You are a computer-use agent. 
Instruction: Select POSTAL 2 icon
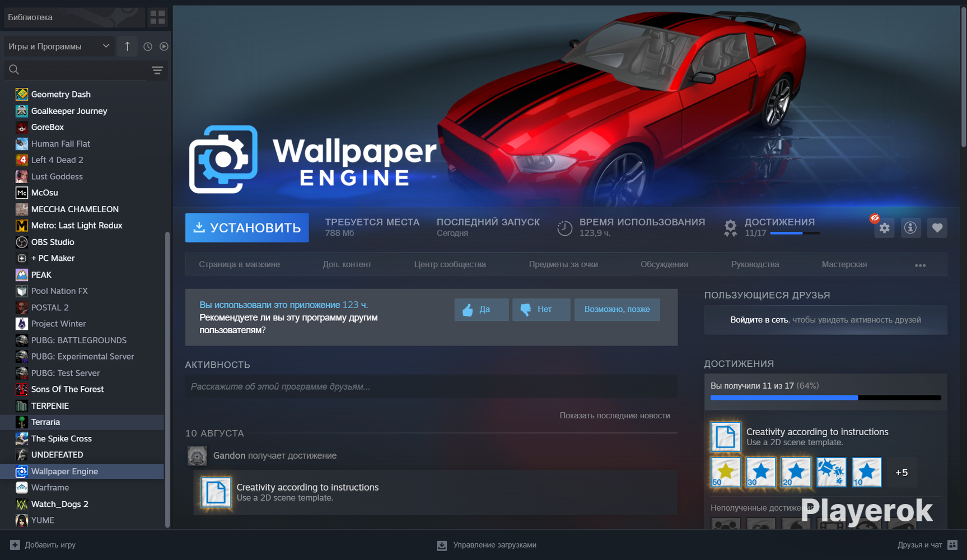(22, 307)
